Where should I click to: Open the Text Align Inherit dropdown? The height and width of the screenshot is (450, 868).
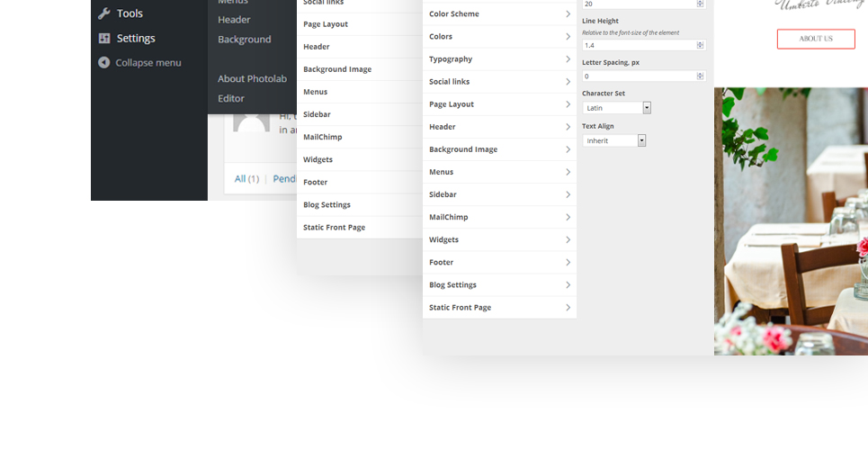614,140
